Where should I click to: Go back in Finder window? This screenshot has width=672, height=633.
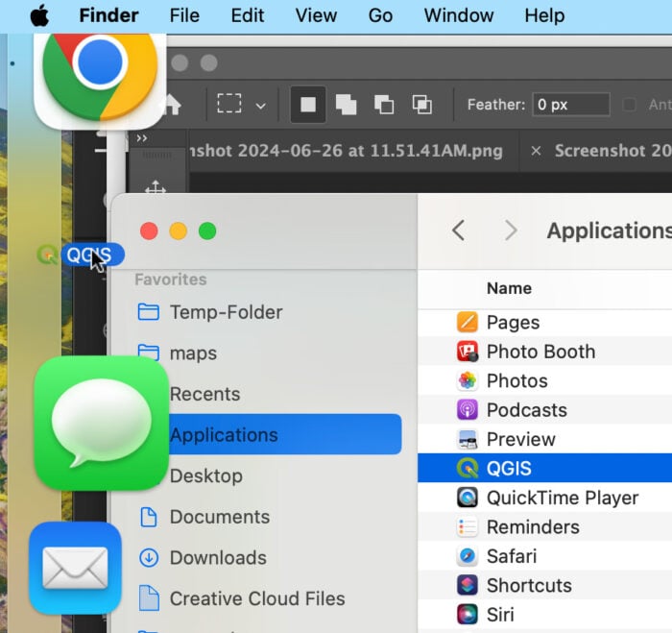coord(458,231)
